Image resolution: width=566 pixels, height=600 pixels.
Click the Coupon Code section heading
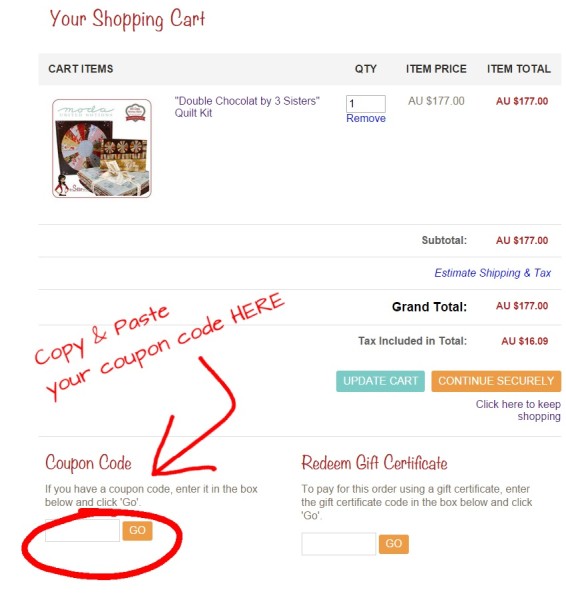pyautogui.click(x=88, y=463)
